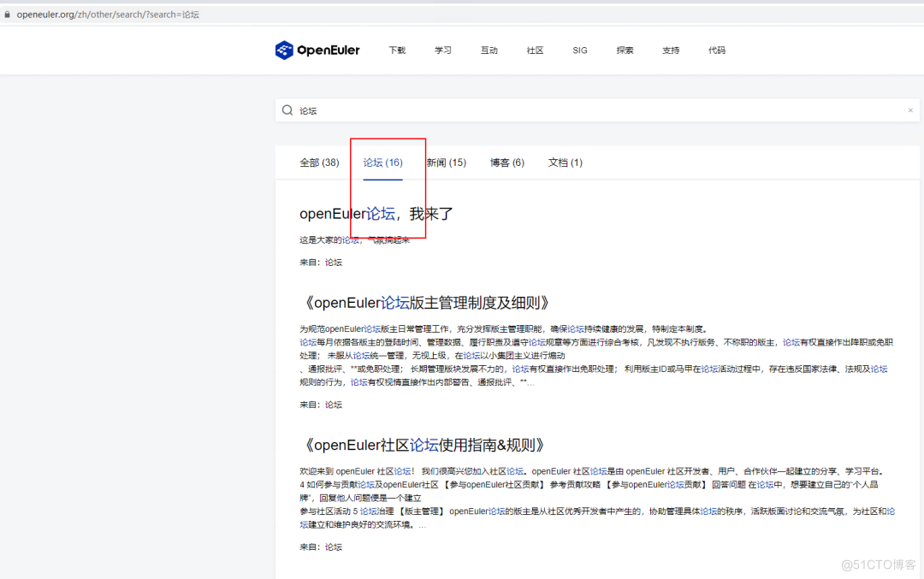
Task: Switch to the 文档 (1) tab
Action: point(565,162)
